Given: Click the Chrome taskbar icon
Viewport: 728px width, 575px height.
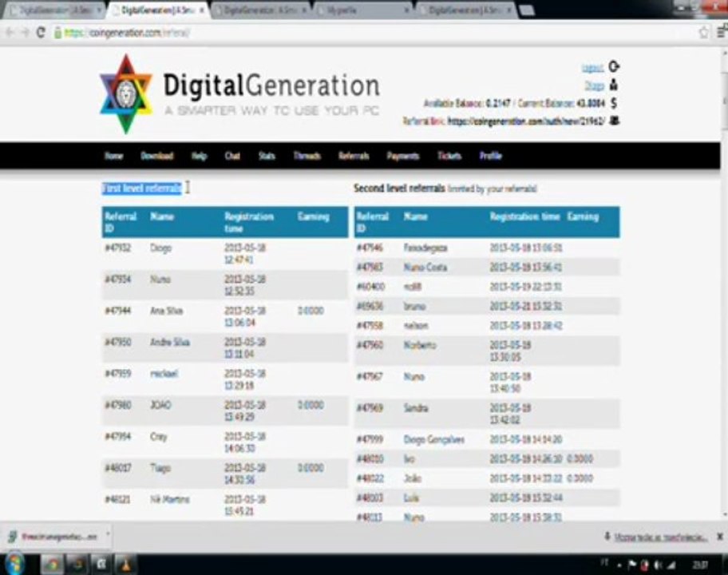Looking at the screenshot, I should (x=52, y=565).
